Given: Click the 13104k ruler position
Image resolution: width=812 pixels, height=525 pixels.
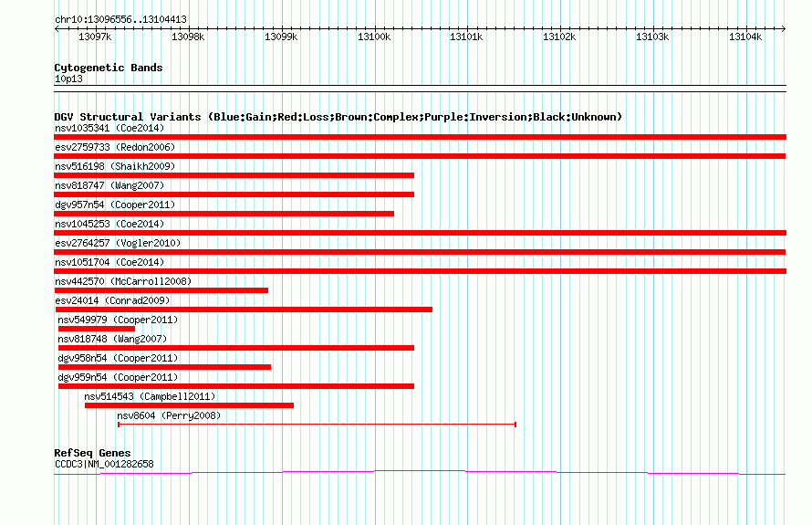Looking at the screenshot, I should click(x=745, y=37).
